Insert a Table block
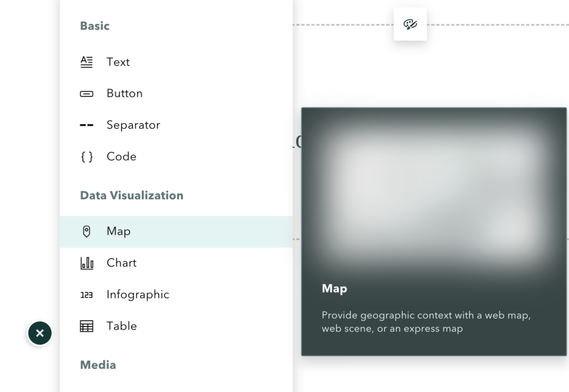Viewport: 569px width, 392px height. click(176, 326)
